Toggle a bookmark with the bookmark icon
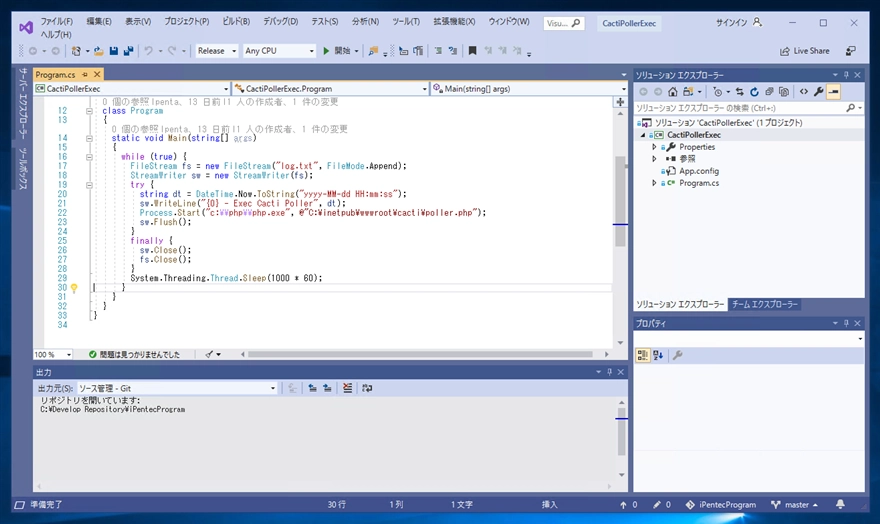Image resolution: width=880 pixels, height=524 pixels. tap(473, 51)
